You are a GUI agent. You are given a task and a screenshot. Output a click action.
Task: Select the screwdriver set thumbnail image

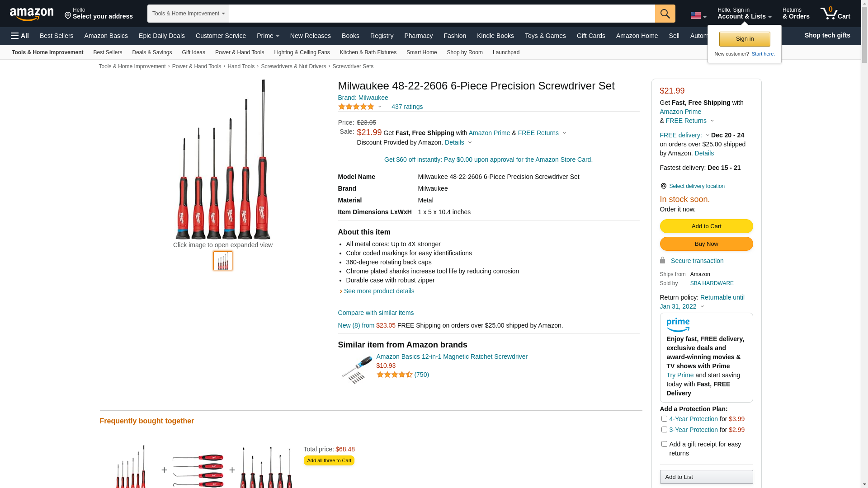point(222,261)
